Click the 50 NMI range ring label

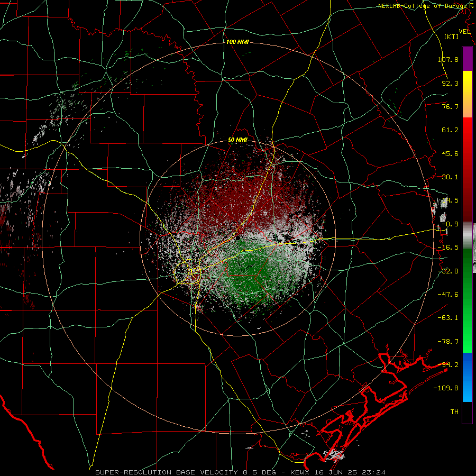(237, 140)
